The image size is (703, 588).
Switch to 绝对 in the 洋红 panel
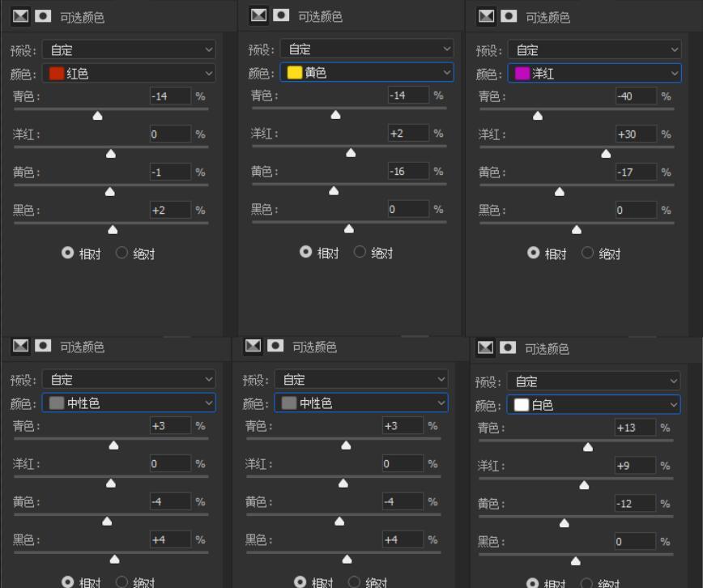(x=588, y=254)
